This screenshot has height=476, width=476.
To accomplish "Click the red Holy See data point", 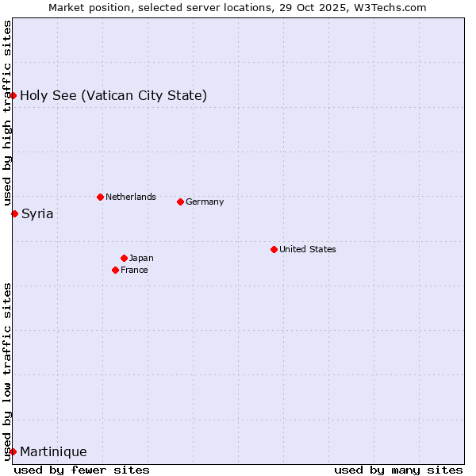I will click(x=13, y=95).
